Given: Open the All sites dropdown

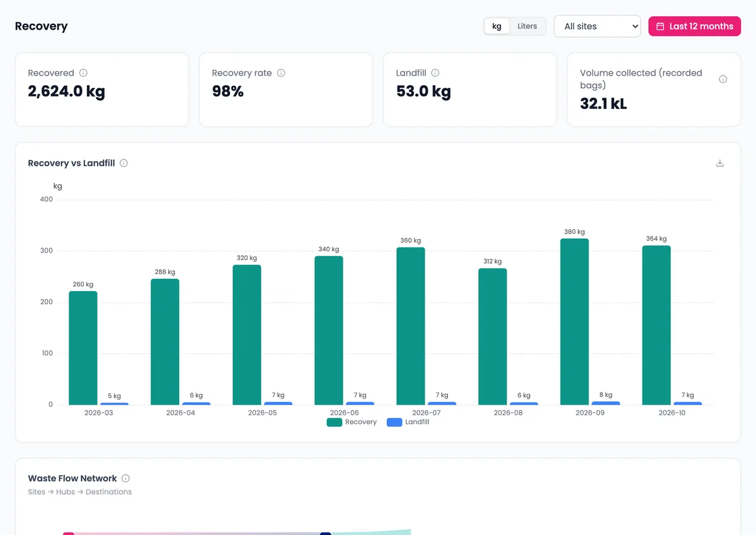Looking at the screenshot, I should [x=597, y=26].
